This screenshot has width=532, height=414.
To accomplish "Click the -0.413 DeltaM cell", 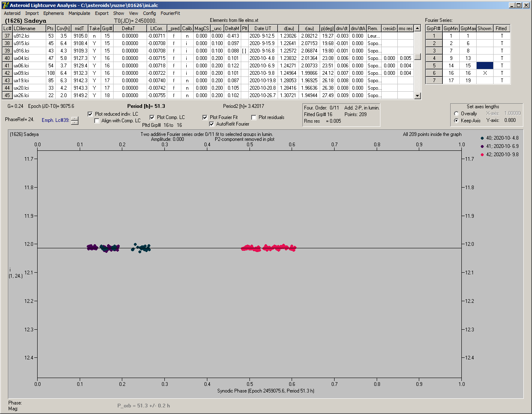I will [x=232, y=36].
